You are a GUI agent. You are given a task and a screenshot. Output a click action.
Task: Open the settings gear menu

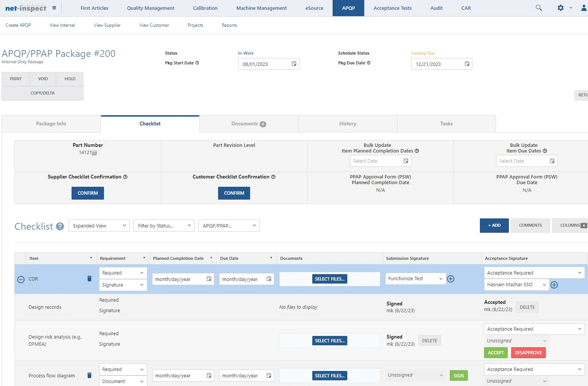click(x=560, y=8)
